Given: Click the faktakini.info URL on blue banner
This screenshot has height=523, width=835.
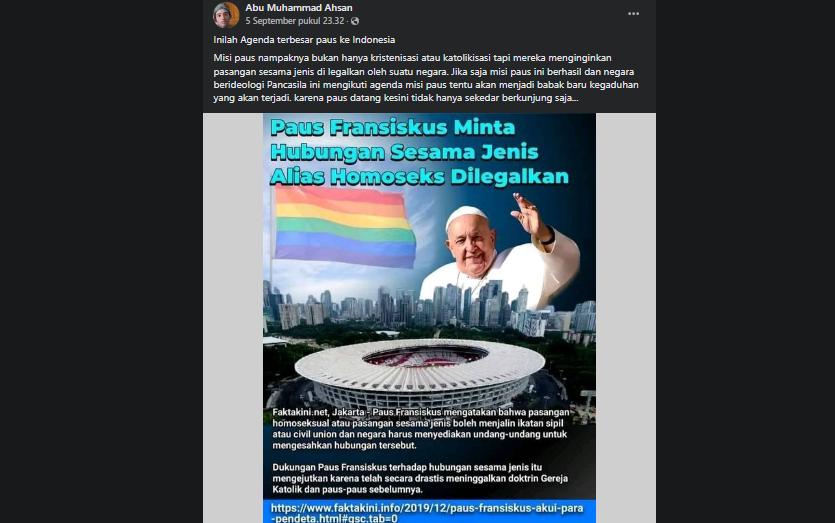Looking at the screenshot, I should pos(427,512).
